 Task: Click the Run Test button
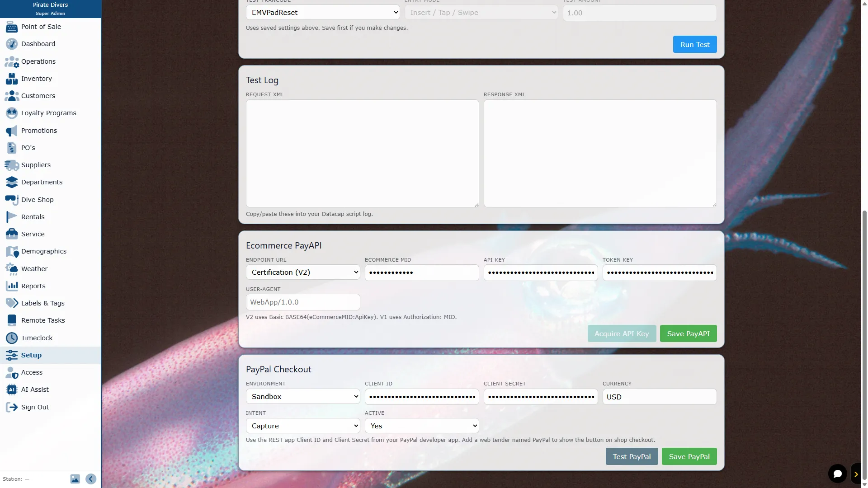coord(695,44)
